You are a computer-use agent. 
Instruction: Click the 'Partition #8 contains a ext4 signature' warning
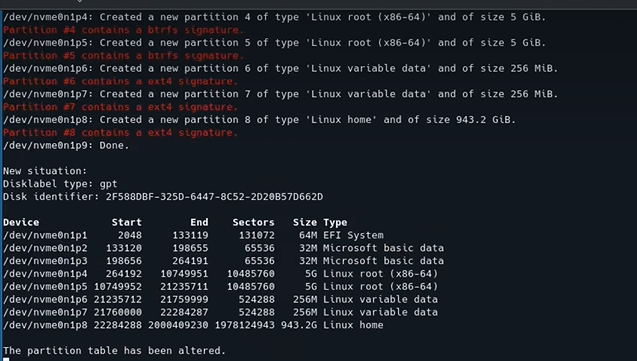pyautogui.click(x=120, y=133)
